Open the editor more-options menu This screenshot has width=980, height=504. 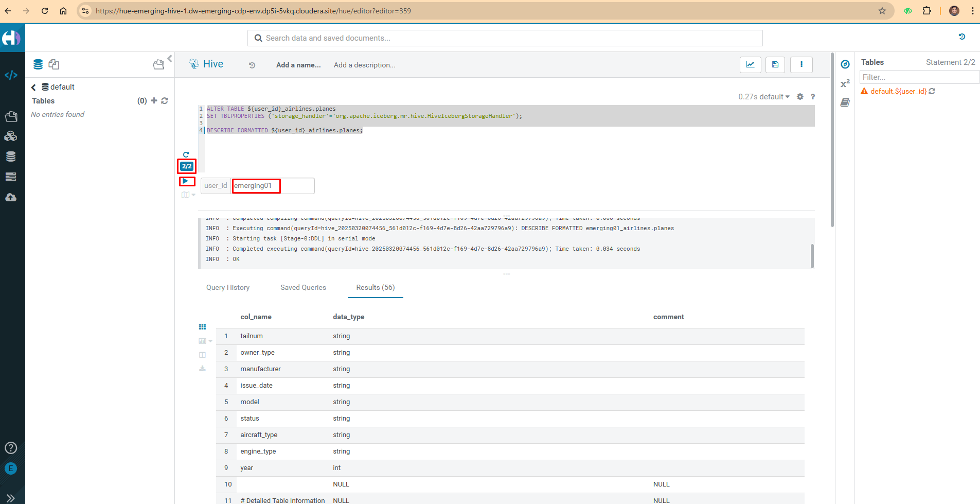point(801,64)
